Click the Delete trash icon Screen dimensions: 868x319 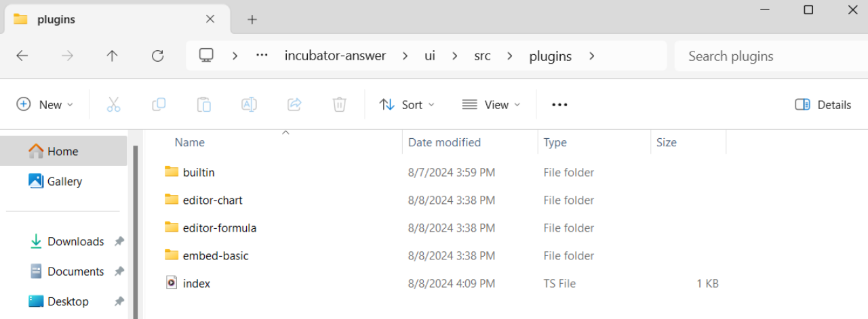coord(339,104)
